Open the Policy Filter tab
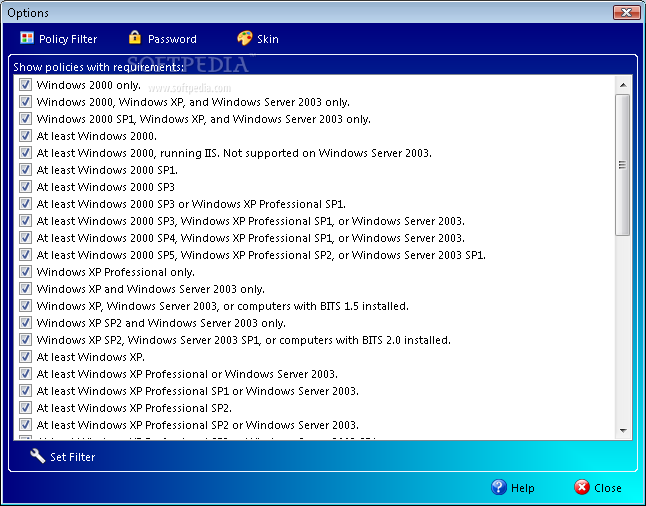 tap(59, 39)
